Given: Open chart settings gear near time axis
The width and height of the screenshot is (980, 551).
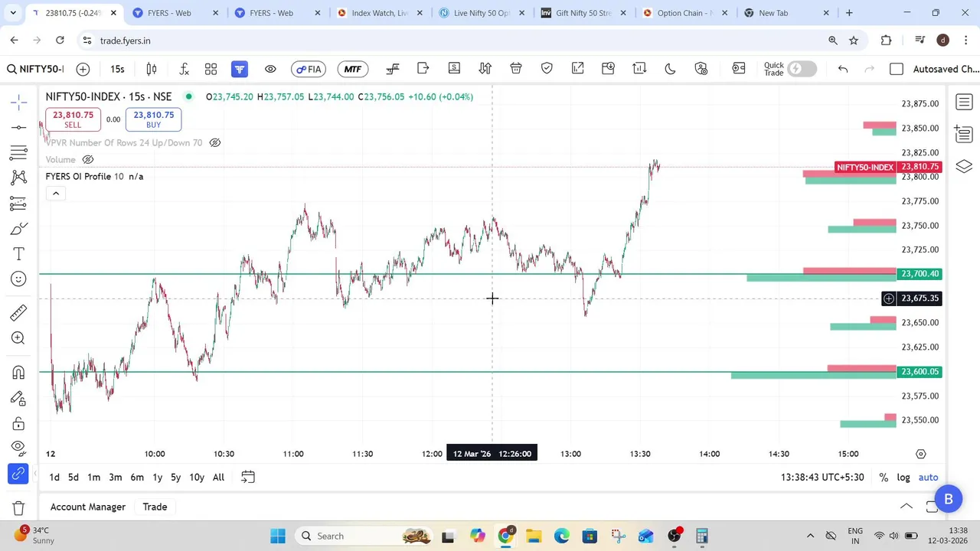Looking at the screenshot, I should tap(921, 454).
